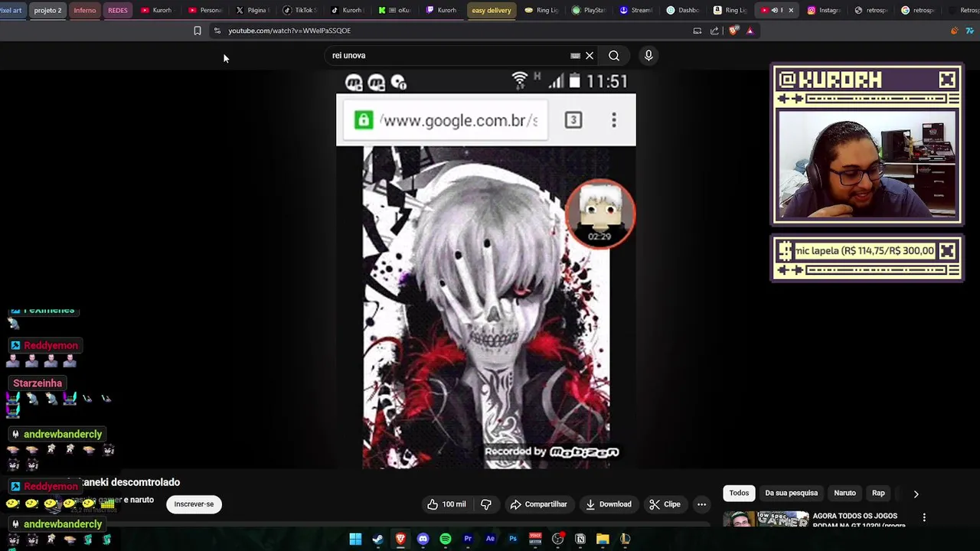This screenshot has height=551, width=980.
Task: Select the 'Da sua pesquisa' filter chip
Action: [792, 493]
